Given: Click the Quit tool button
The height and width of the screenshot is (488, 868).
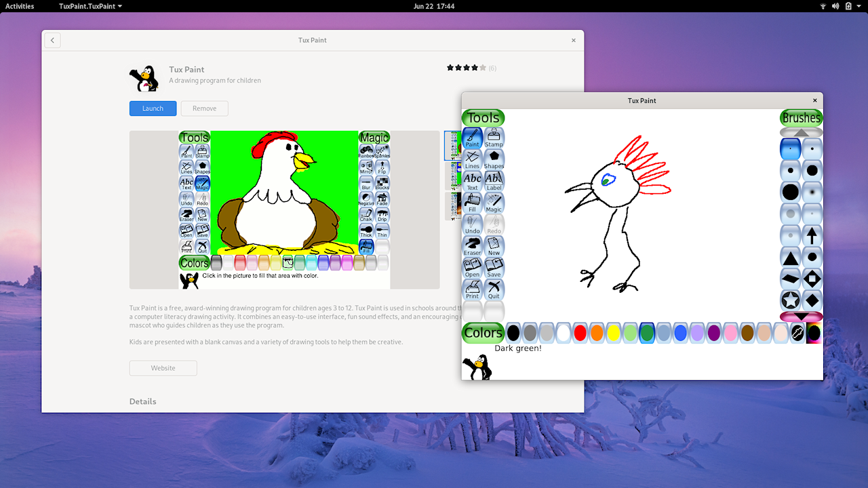Looking at the screenshot, I should click(494, 289).
